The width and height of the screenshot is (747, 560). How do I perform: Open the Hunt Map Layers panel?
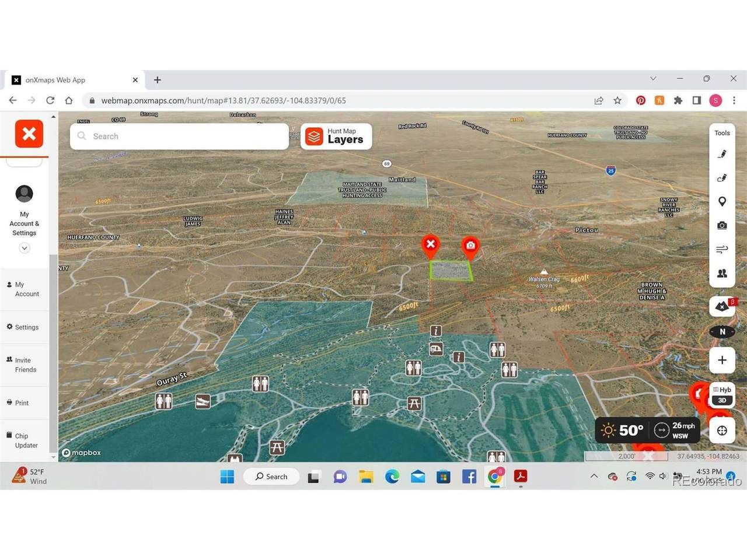336,136
